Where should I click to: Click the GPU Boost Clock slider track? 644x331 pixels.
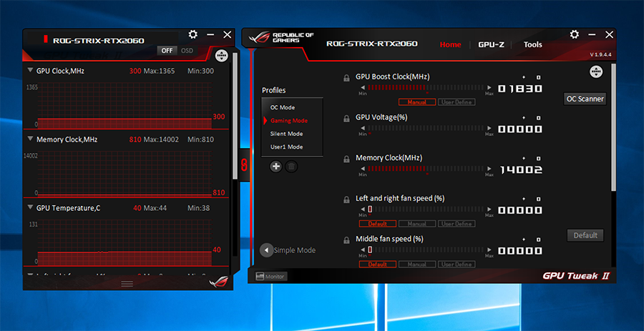(x=426, y=87)
